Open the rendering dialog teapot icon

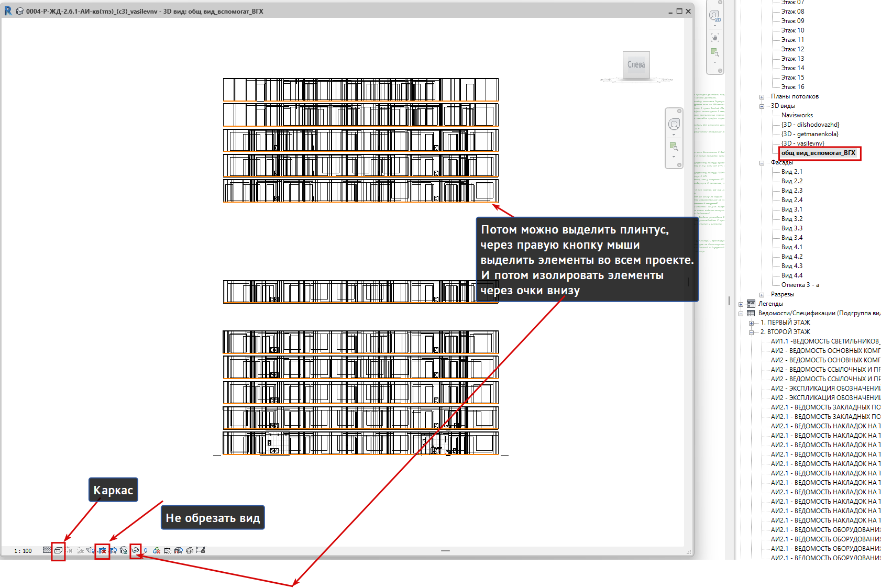91,550
